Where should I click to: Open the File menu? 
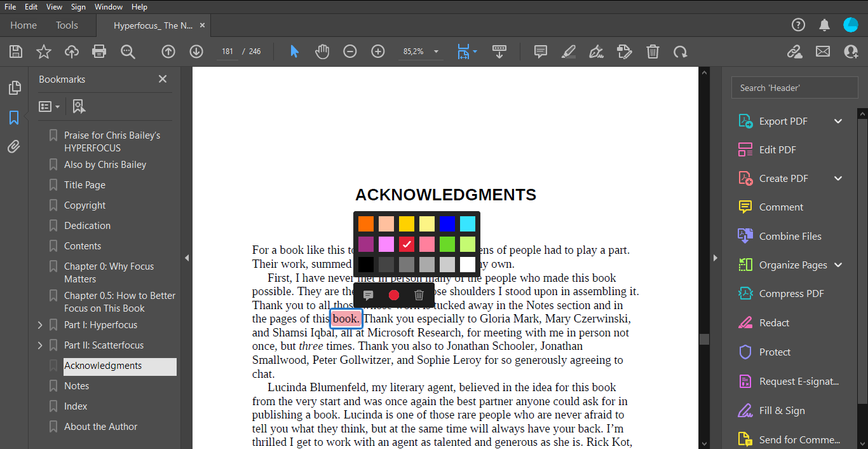[10, 6]
